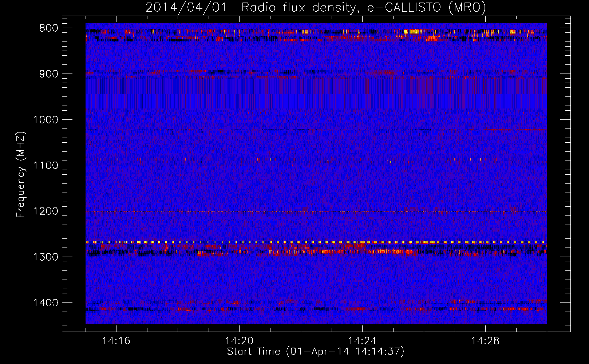Viewport: 589px width, 364px height.
Task: Click the 14:24 time tick label
Action: pyautogui.click(x=362, y=341)
